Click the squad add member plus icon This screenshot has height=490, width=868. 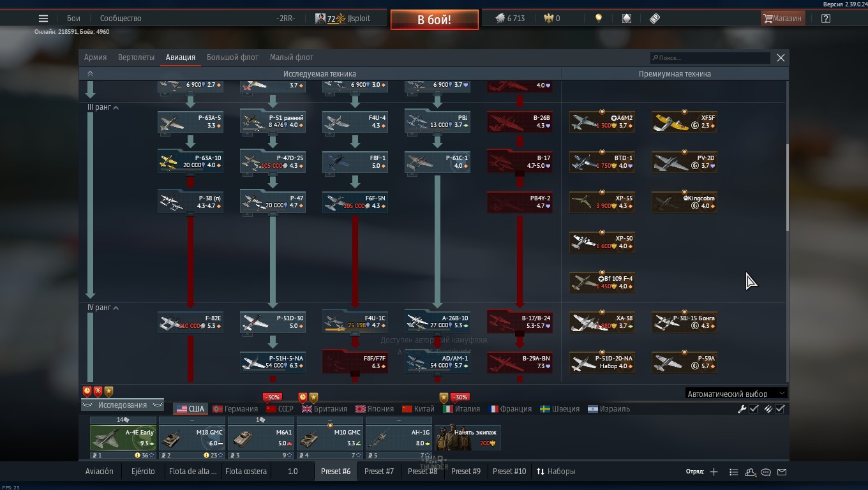pos(714,471)
